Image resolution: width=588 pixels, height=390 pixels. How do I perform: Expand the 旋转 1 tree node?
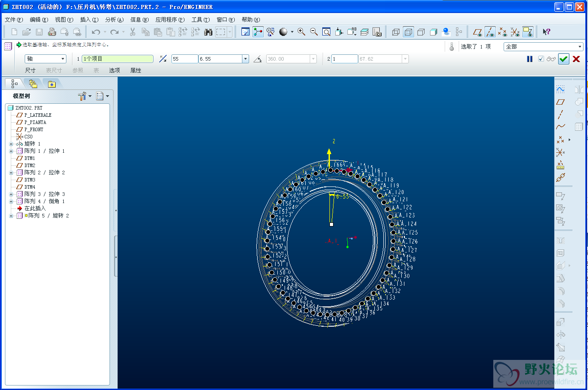(11, 144)
